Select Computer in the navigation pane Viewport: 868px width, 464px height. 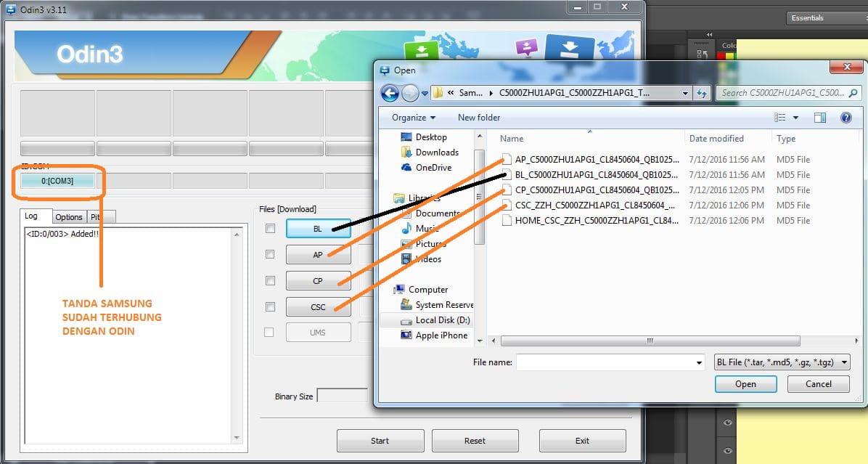421,290
